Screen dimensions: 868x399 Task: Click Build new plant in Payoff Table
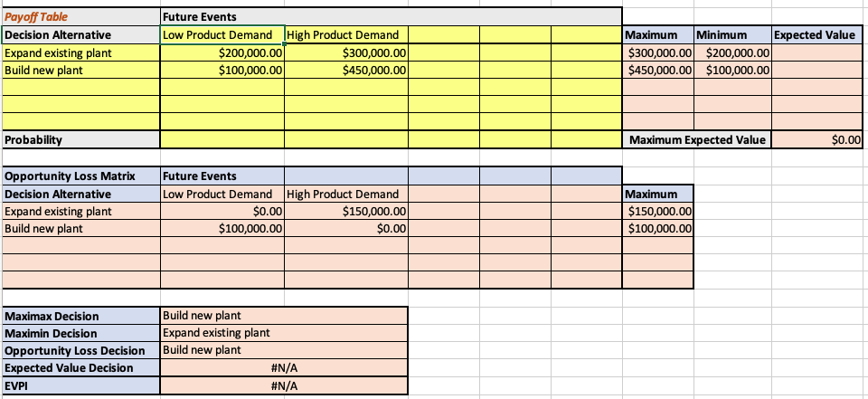[x=81, y=71]
